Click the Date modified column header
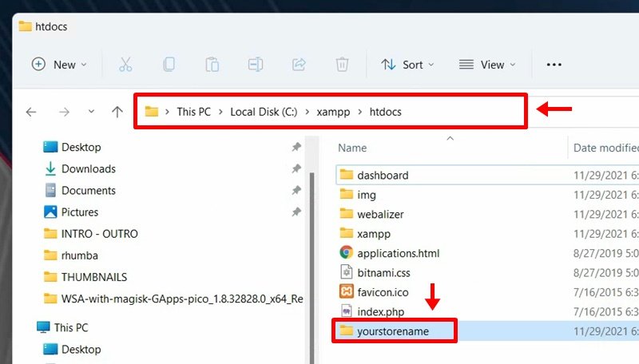639x364 pixels. tap(606, 148)
